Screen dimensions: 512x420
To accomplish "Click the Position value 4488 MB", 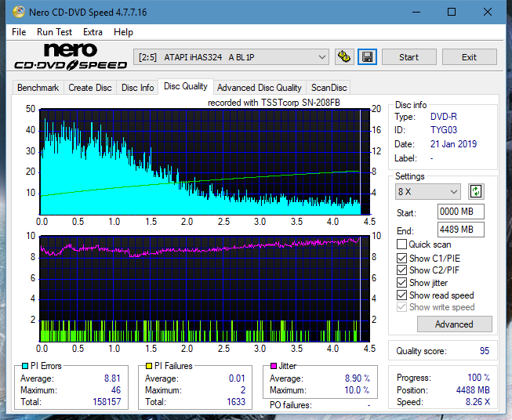I will pos(473,390).
